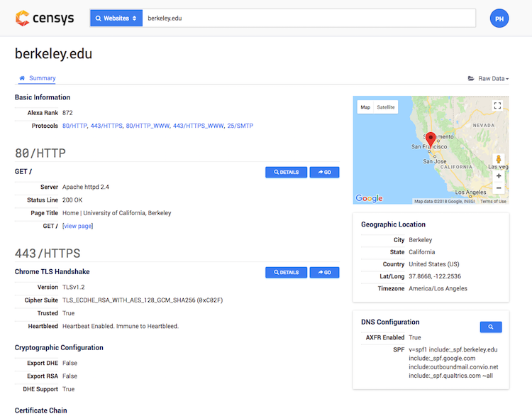Zoom out on the map
The width and height of the screenshot is (532, 419).
tap(499, 188)
